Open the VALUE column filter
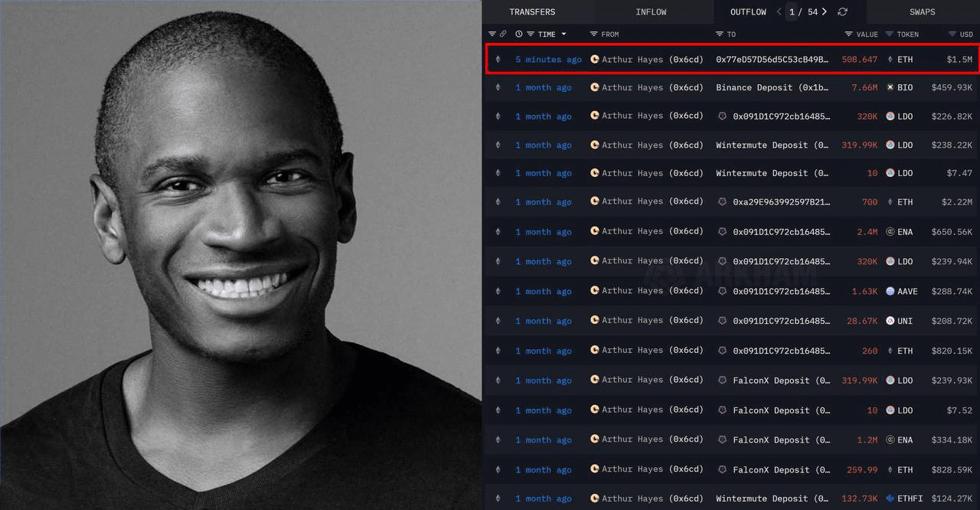The width and height of the screenshot is (980, 510). 848,34
